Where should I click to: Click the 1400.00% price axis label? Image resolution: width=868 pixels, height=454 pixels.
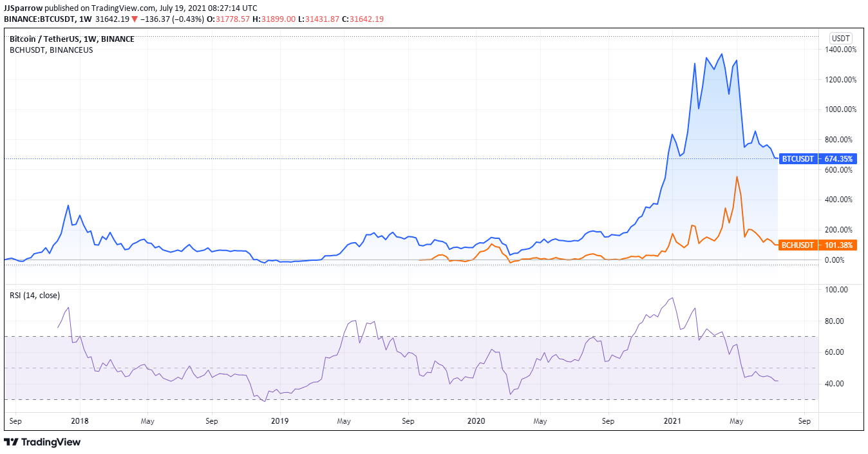coord(840,50)
